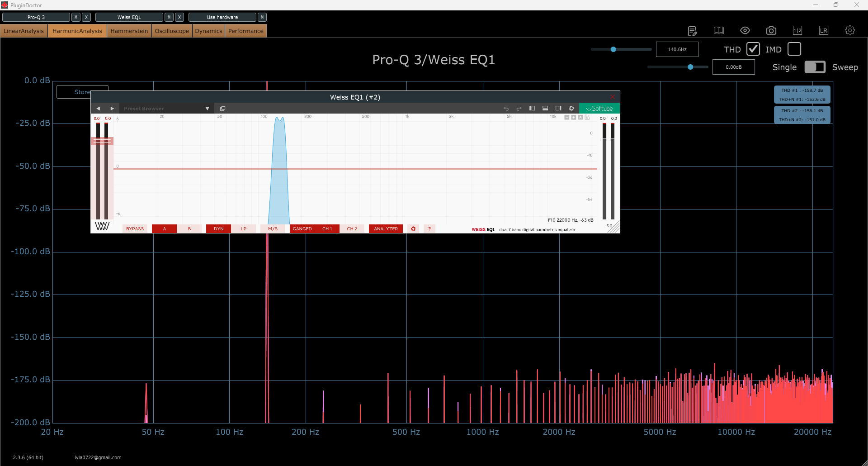Click the plus zoom icon in EQ graph
868x466 pixels.
[574, 117]
